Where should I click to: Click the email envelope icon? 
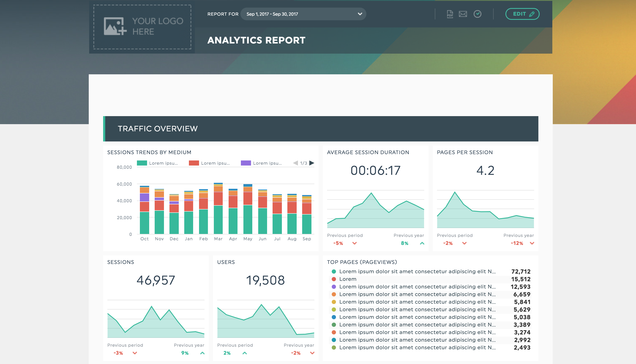(x=463, y=14)
